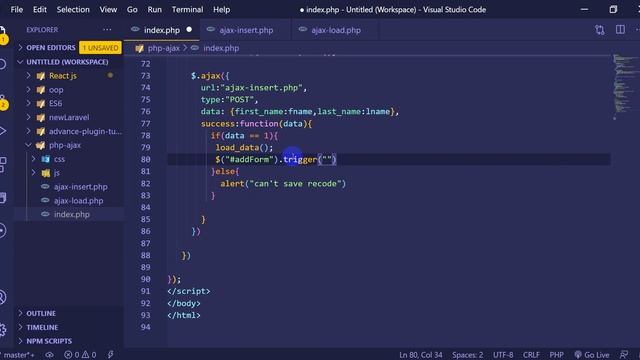Click CRLF line ending status

(x=531, y=355)
